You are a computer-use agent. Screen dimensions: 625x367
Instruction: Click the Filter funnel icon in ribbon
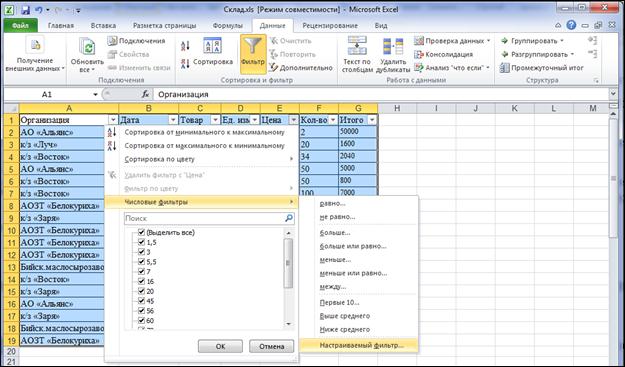pyautogui.click(x=253, y=48)
